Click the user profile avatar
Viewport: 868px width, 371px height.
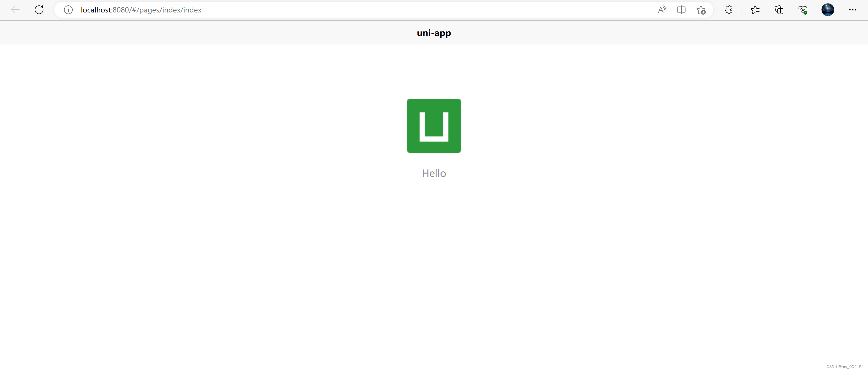tap(828, 10)
